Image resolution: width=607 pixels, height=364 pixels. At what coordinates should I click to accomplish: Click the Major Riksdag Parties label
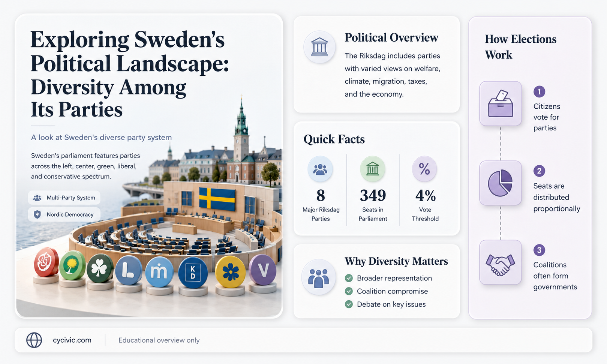click(321, 214)
